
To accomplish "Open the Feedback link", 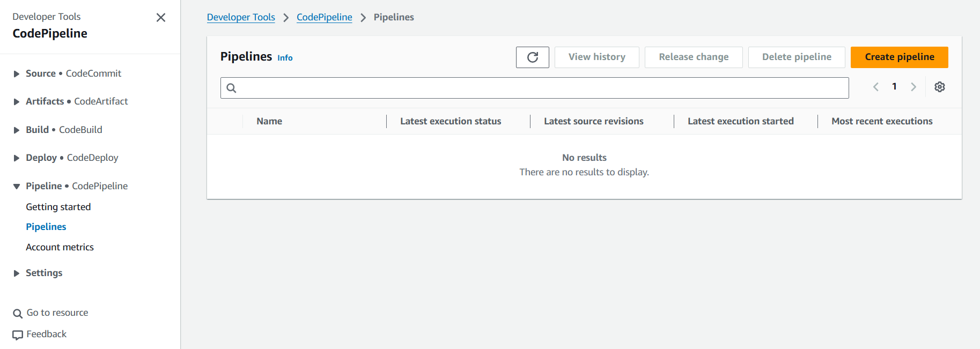I will point(47,334).
